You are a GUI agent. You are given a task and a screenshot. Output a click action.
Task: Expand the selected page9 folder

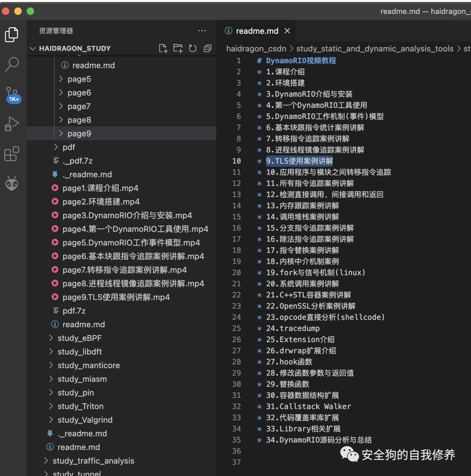[x=121, y=133]
